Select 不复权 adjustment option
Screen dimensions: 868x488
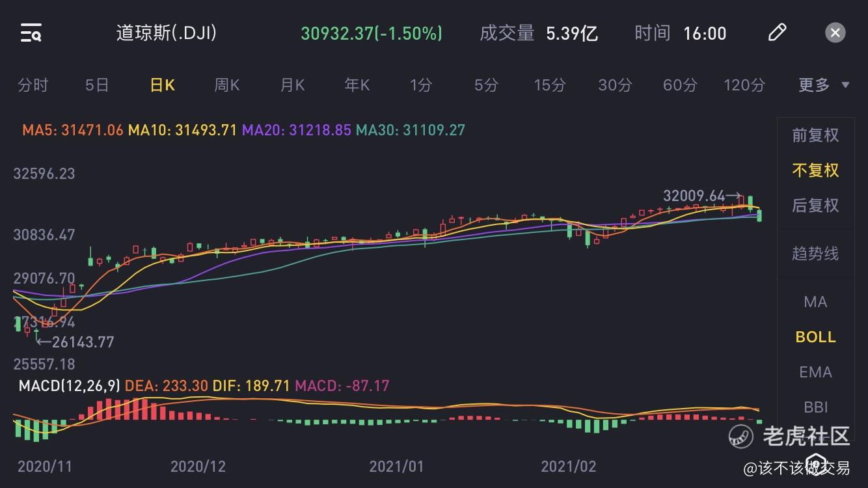815,170
